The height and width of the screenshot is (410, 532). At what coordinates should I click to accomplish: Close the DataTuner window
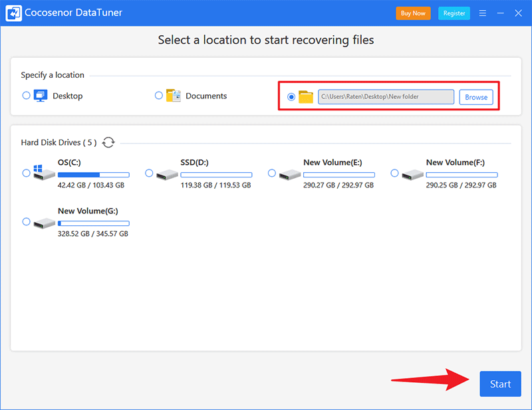(x=518, y=13)
